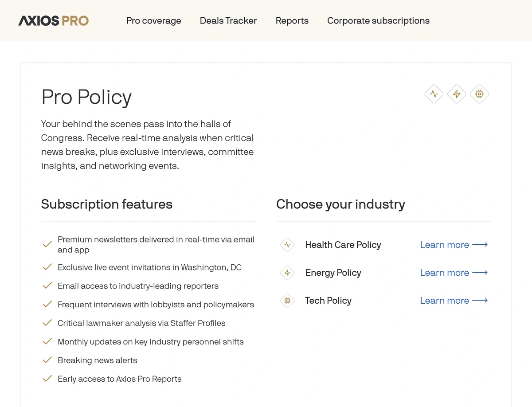This screenshot has width=532, height=407.
Task: Click 'Critical lawmaker analysis via Staffer Profiles'
Action: coord(142,323)
